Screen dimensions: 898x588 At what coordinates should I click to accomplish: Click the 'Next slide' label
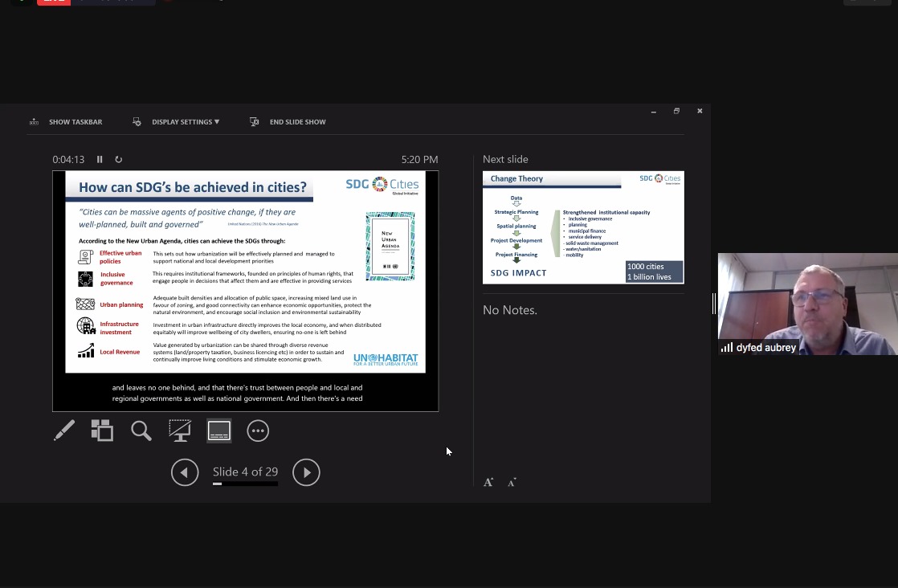tap(505, 159)
